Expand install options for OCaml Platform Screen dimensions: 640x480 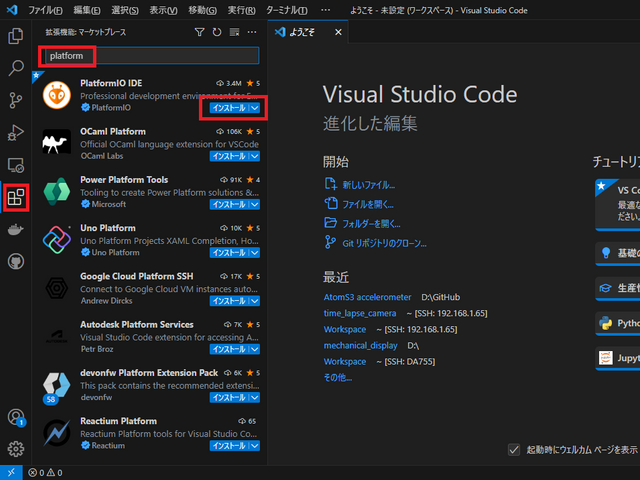(255, 156)
